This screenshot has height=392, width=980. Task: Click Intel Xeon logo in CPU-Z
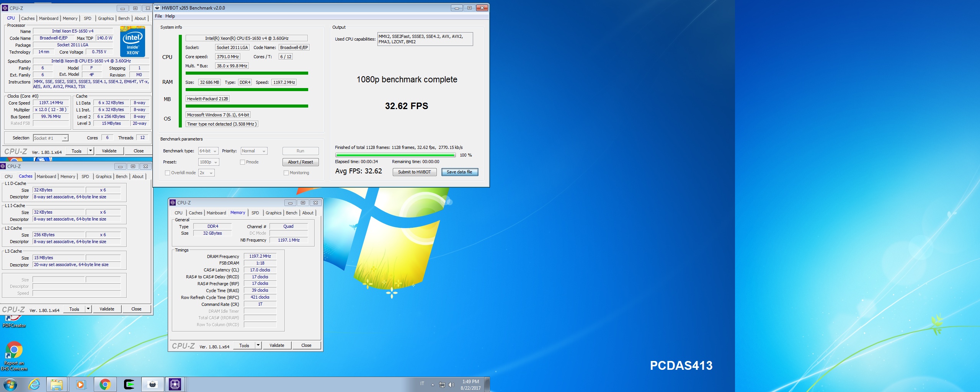pyautogui.click(x=132, y=41)
